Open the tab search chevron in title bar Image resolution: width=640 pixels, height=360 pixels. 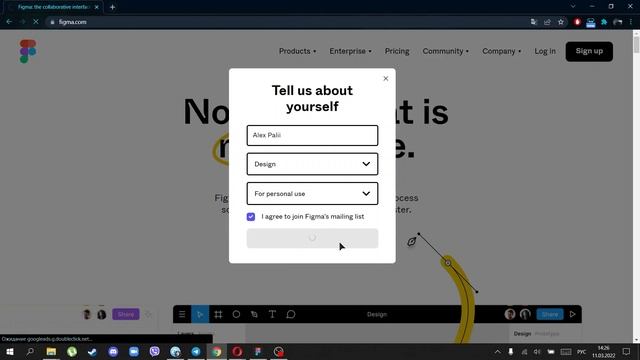(x=573, y=7)
